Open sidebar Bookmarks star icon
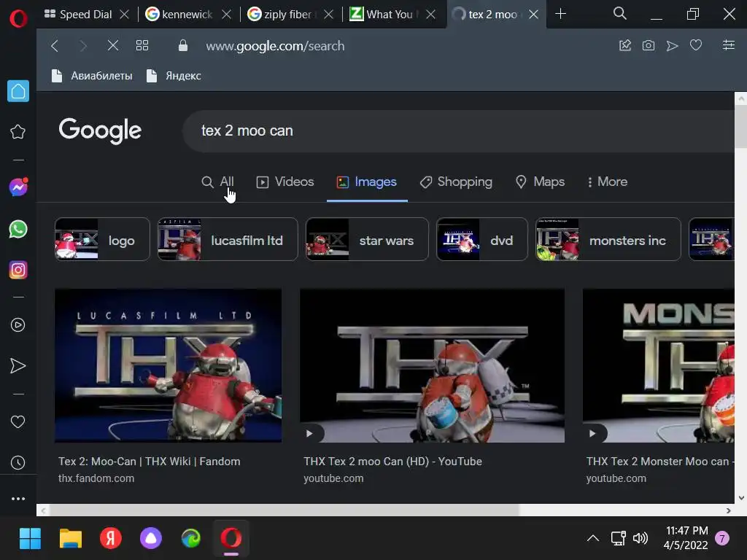Screen dimensions: 747x560 (18, 132)
